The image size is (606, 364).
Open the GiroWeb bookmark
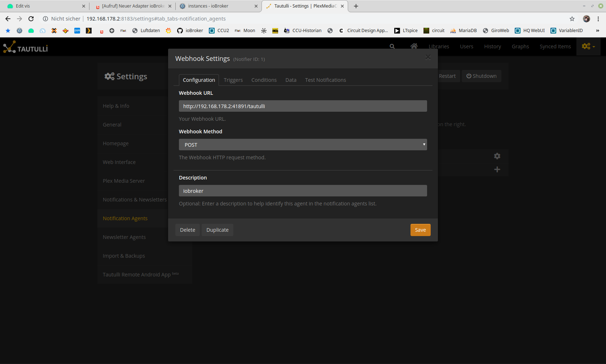coord(496,31)
